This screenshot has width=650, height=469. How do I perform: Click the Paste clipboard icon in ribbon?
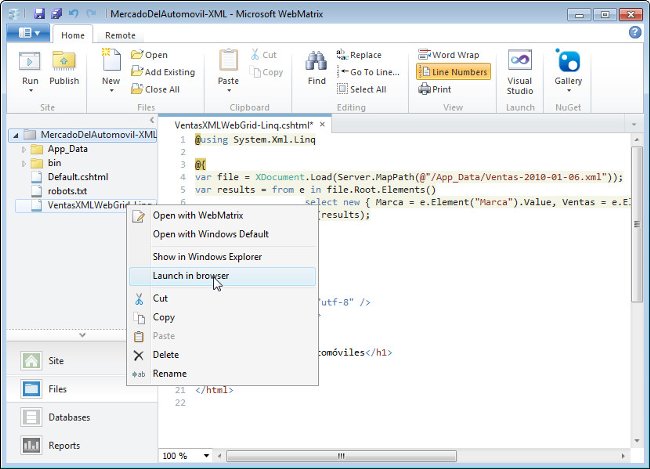pyautogui.click(x=228, y=61)
